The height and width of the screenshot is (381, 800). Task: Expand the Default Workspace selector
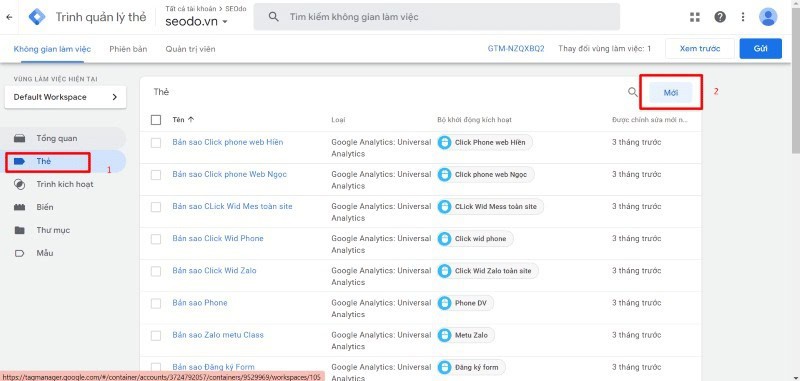[x=65, y=97]
